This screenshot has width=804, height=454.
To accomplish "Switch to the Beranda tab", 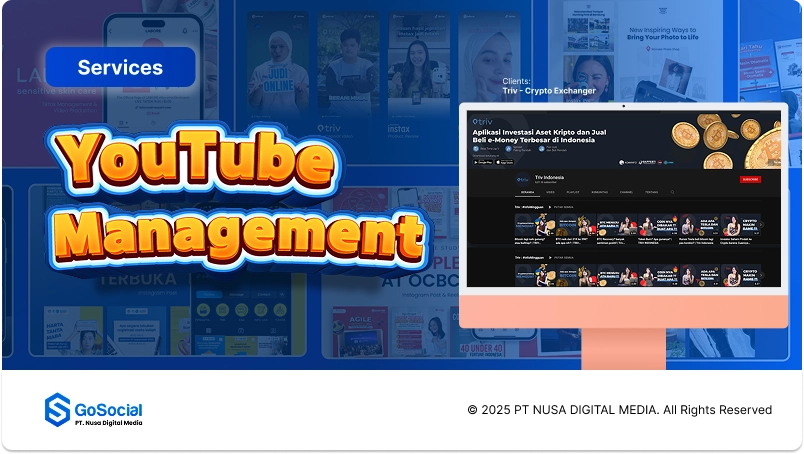I will (x=526, y=191).
